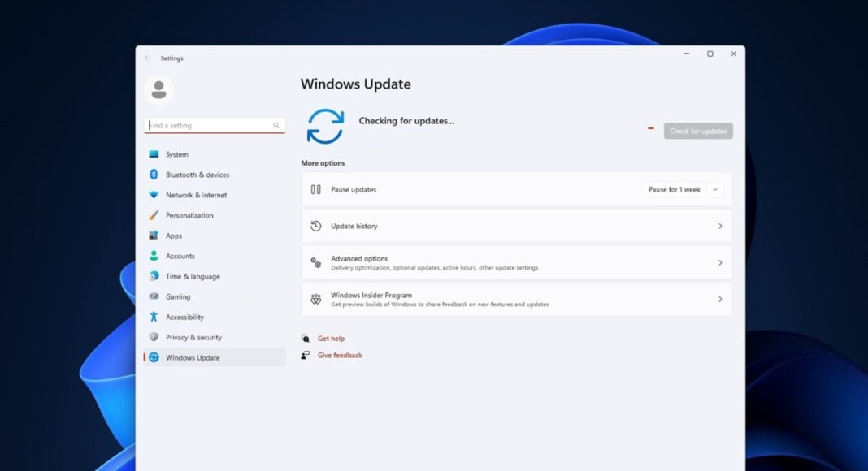The width and height of the screenshot is (868, 471).
Task: Click the System monitor icon in sidebar
Action: pyautogui.click(x=154, y=154)
